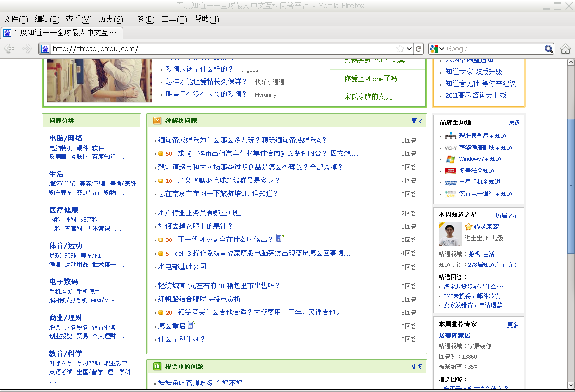
Task: Expand more 商业/理财 subcategories via the ellipsis
Action: pos(124,337)
